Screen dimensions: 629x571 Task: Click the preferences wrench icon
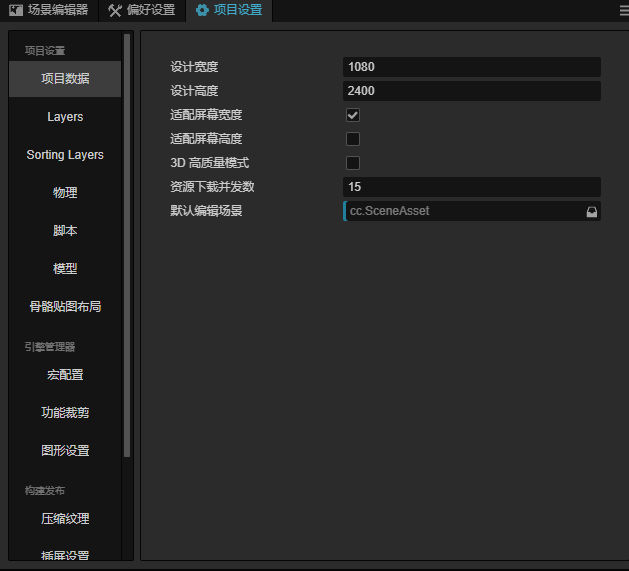coord(115,10)
